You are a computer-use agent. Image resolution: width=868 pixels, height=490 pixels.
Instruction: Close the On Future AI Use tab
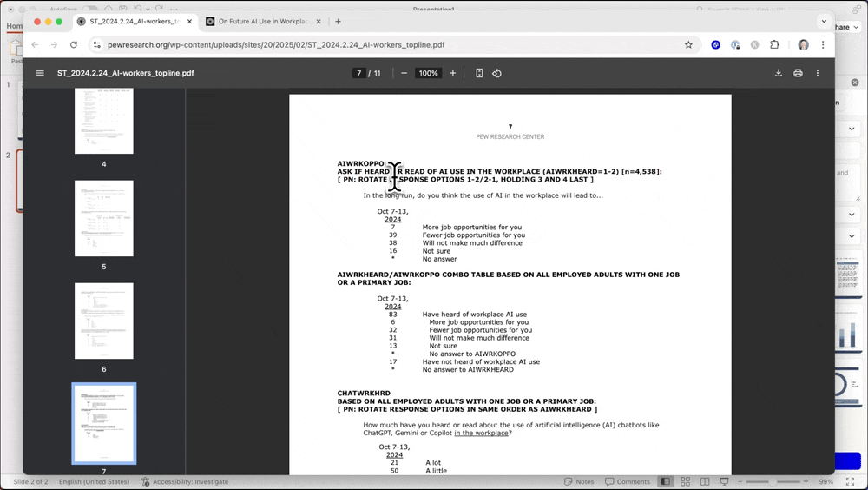point(319,22)
